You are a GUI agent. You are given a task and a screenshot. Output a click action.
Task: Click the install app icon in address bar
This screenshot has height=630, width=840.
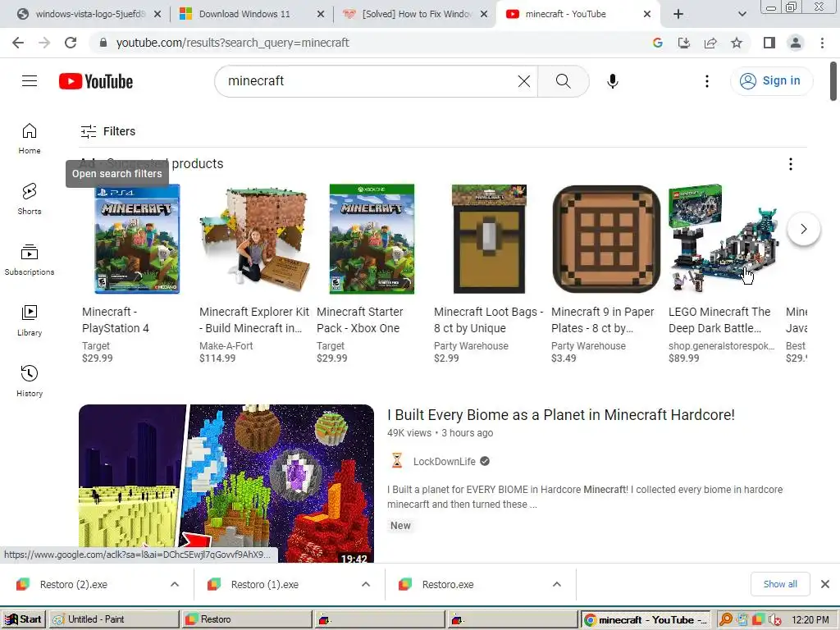[683, 43]
